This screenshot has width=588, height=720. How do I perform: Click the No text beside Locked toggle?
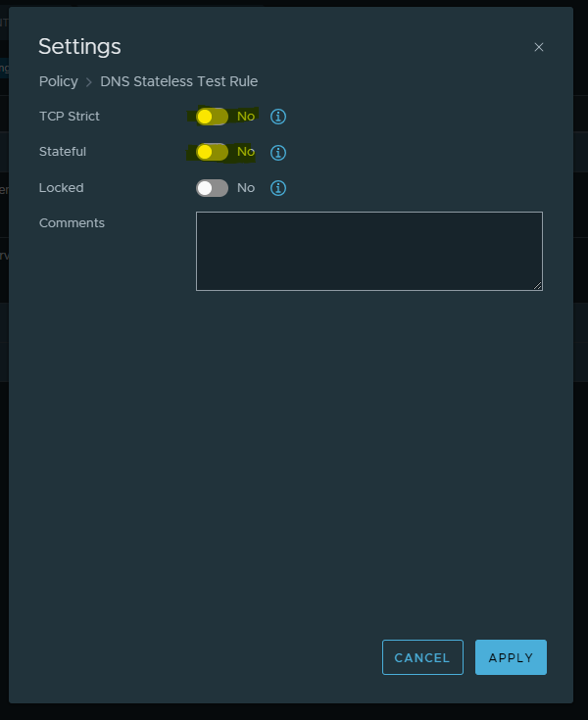(246, 188)
